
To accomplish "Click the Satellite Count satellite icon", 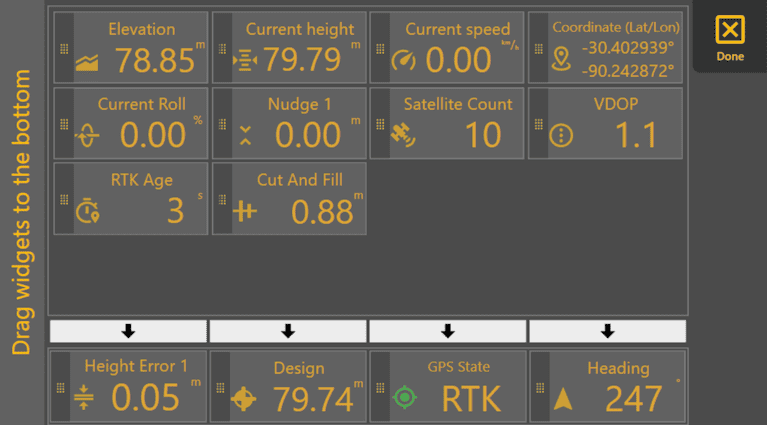I will pos(402,134).
